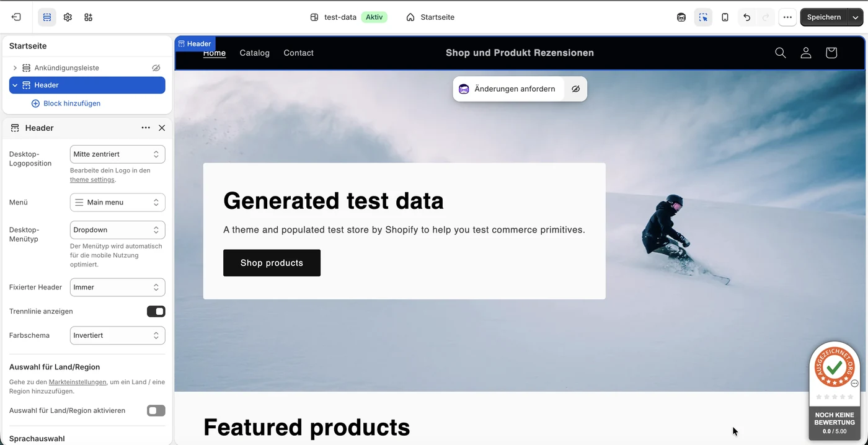Open theme settings gear icon
Image resolution: width=868 pixels, height=445 pixels.
[x=68, y=17]
